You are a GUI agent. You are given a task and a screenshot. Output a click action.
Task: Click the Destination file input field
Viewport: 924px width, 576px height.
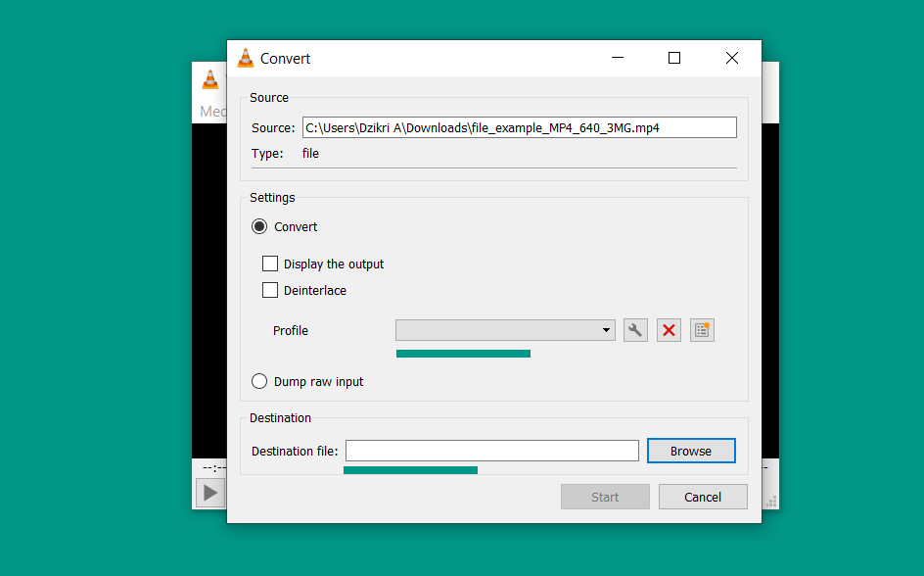coord(492,451)
